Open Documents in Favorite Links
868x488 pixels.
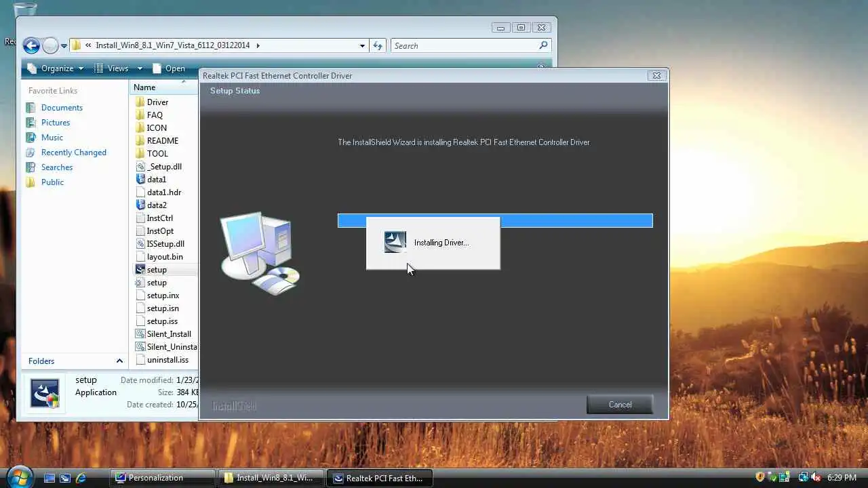tap(54, 108)
